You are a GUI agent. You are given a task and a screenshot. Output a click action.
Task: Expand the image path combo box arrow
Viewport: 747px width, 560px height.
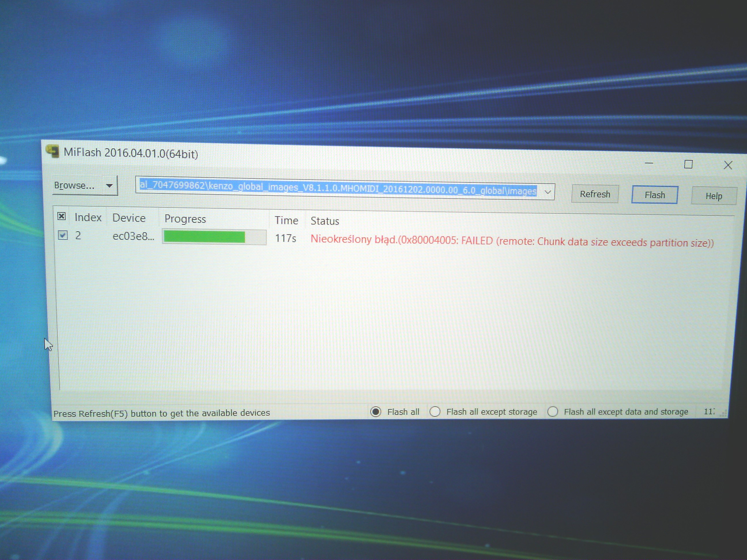(547, 192)
